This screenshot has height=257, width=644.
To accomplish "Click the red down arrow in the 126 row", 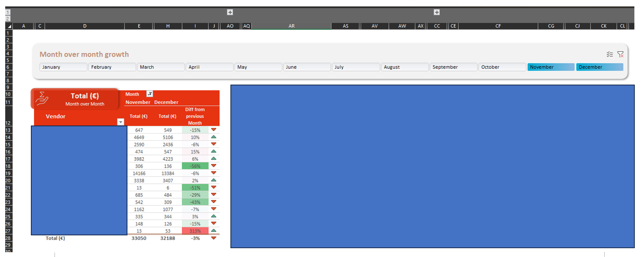I will (214, 223).
